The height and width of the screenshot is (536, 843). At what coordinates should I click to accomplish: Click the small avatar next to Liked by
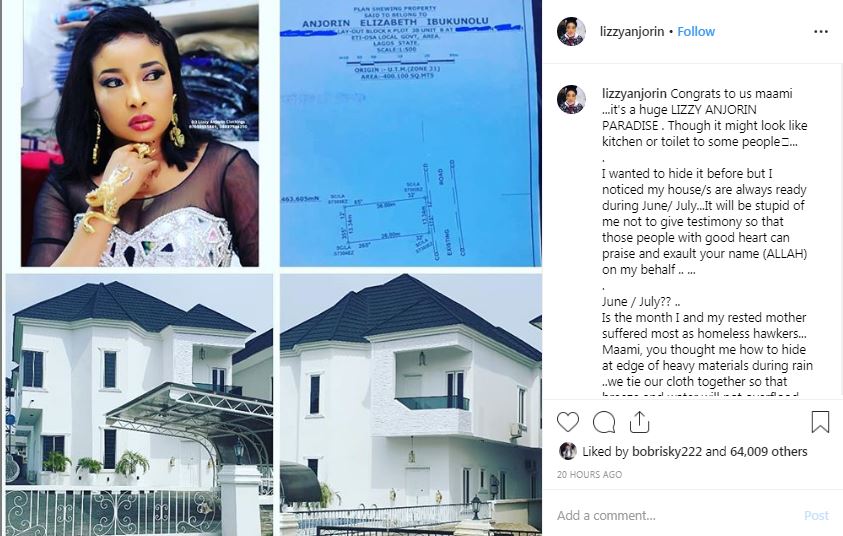coord(567,451)
